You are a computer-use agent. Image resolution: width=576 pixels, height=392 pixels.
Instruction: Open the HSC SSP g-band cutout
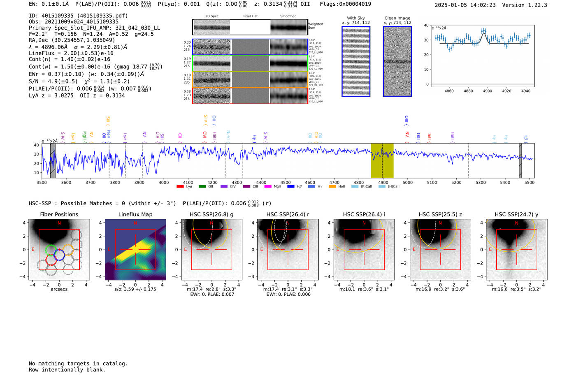(x=211, y=250)
